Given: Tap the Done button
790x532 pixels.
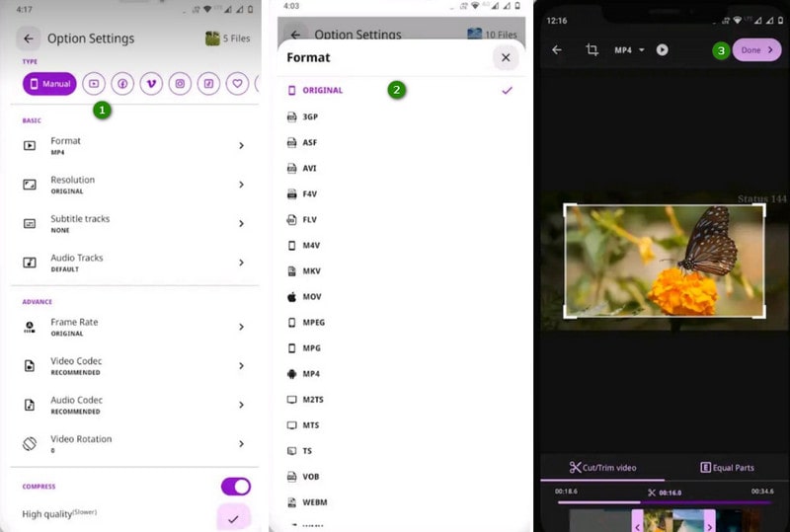Looking at the screenshot, I should 756,49.
